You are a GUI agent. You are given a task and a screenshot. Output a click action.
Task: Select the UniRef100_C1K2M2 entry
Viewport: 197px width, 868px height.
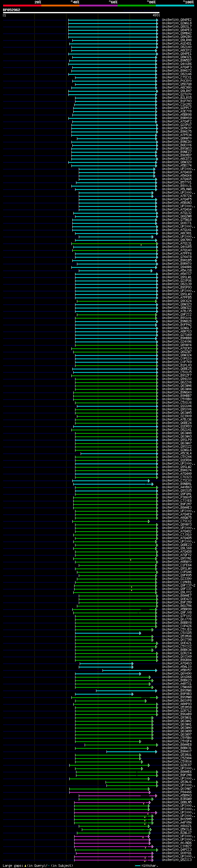click(177, 104)
